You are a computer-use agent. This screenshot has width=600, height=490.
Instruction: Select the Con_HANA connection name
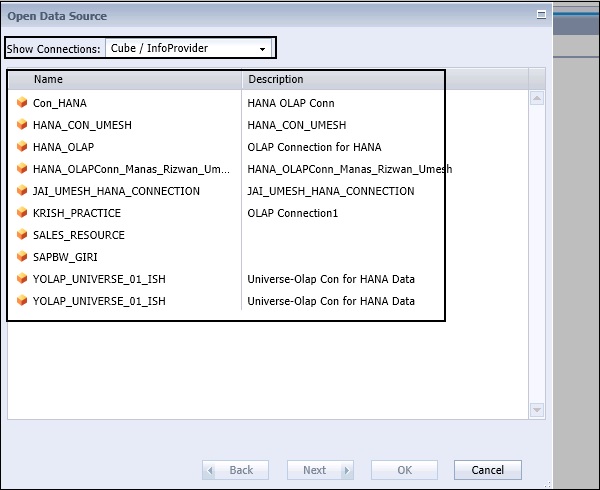60,103
